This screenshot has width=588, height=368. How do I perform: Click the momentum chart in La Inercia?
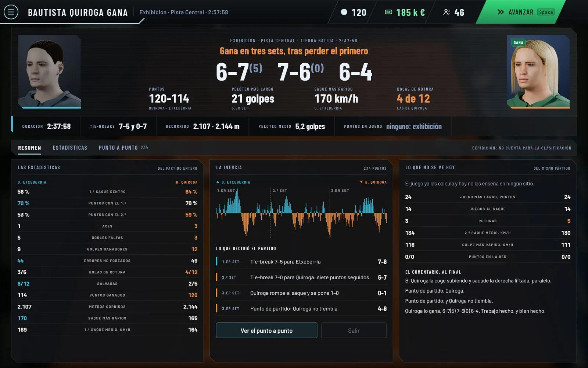pyautogui.click(x=301, y=213)
